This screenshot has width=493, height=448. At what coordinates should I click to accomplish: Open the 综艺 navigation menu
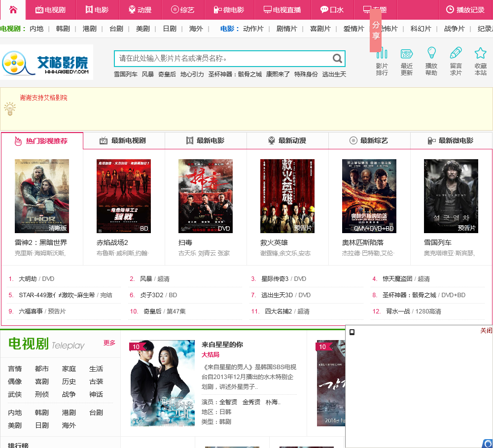(183, 10)
